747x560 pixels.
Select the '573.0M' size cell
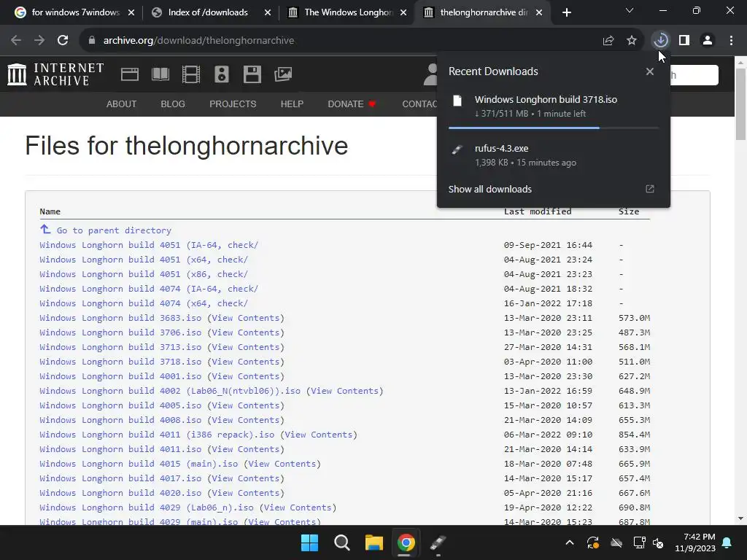click(x=634, y=318)
